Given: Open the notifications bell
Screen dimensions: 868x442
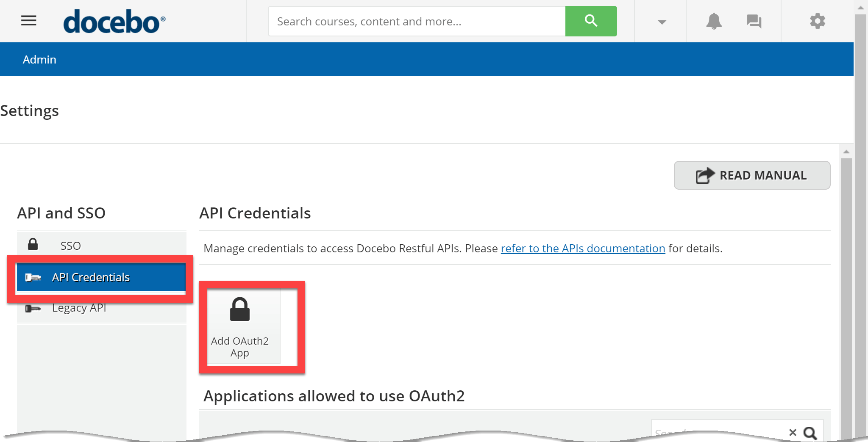Looking at the screenshot, I should [714, 21].
